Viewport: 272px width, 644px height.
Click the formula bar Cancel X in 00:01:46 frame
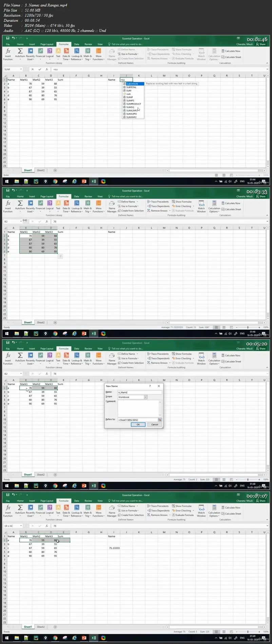[33, 69]
